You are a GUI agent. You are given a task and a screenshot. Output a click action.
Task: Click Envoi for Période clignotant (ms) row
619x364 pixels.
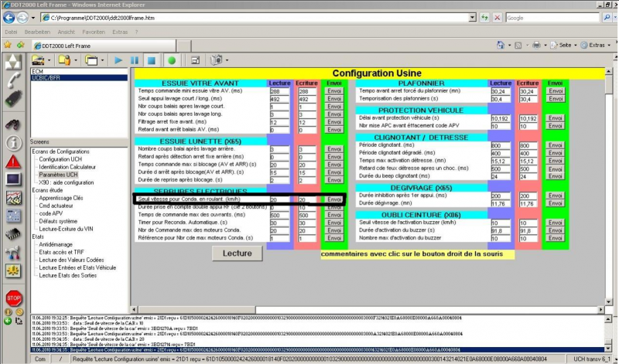[x=555, y=145]
